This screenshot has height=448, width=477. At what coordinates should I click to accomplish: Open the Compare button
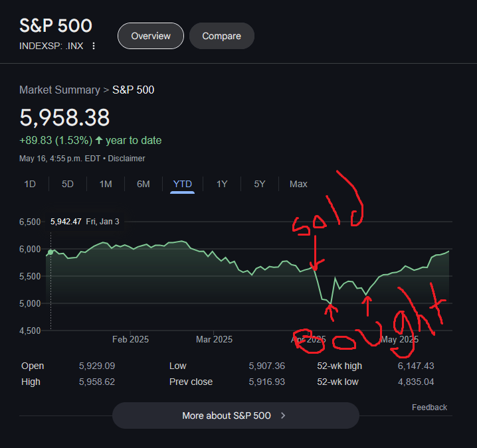[x=221, y=36]
